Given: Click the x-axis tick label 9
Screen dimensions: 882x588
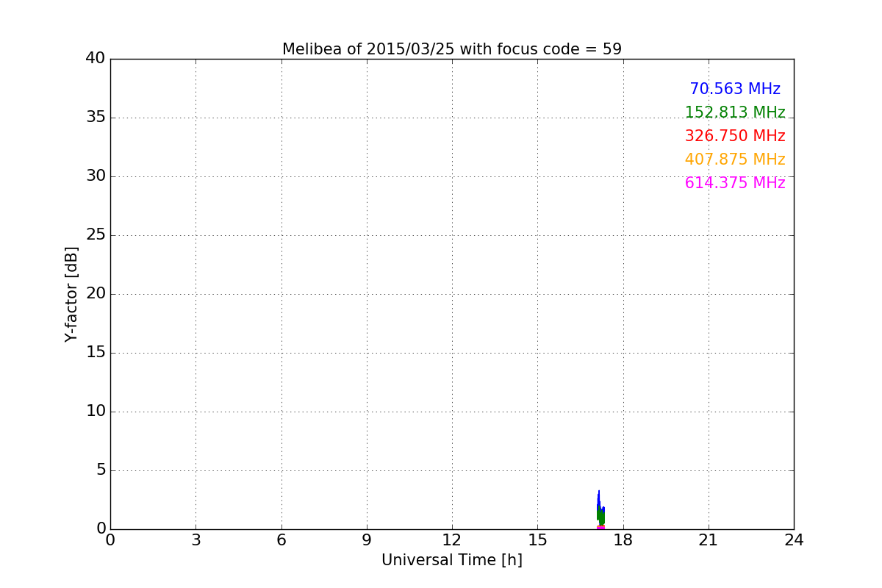Looking at the screenshot, I should (367, 540).
